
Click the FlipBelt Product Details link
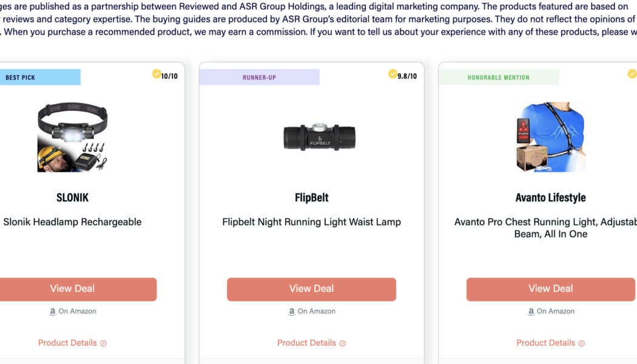306,343
